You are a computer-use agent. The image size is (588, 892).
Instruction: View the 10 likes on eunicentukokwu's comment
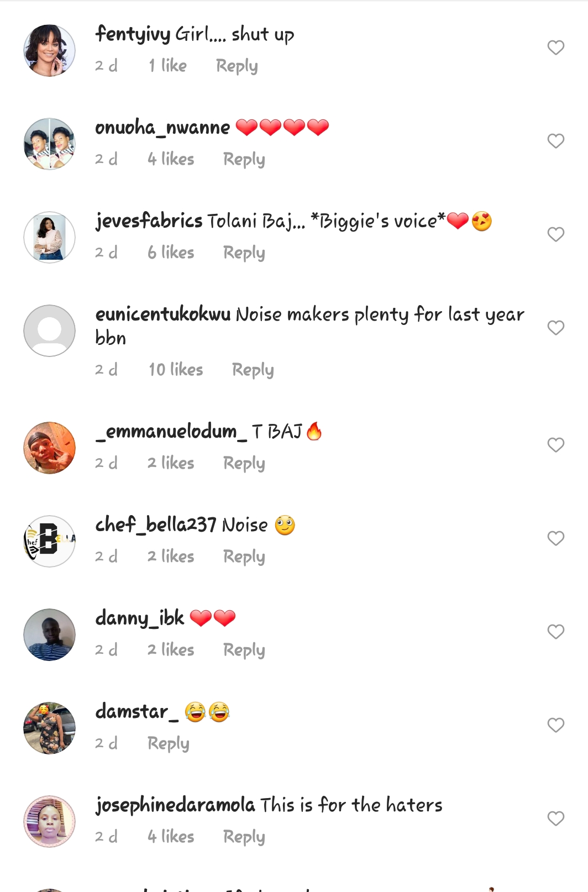pyautogui.click(x=176, y=370)
